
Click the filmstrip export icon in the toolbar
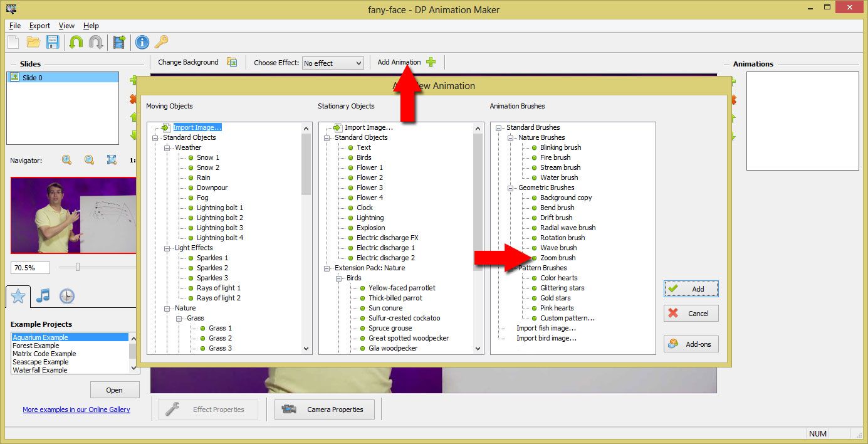[119, 42]
